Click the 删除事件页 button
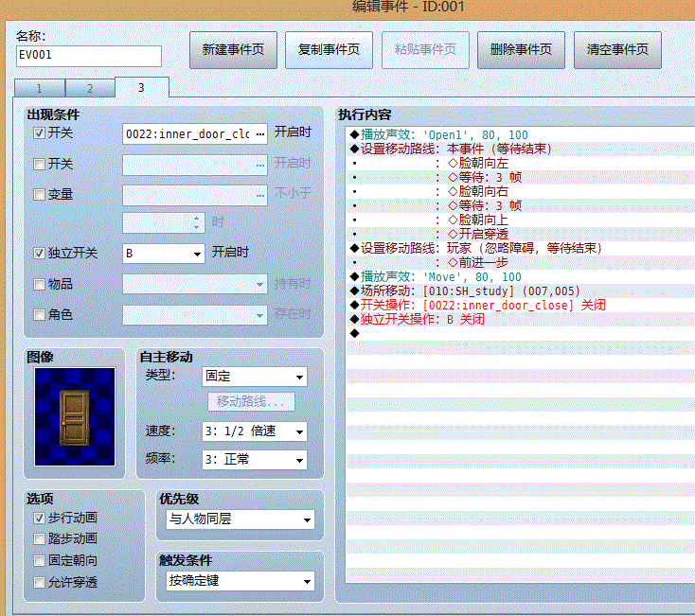The image size is (695, 616). tap(521, 49)
